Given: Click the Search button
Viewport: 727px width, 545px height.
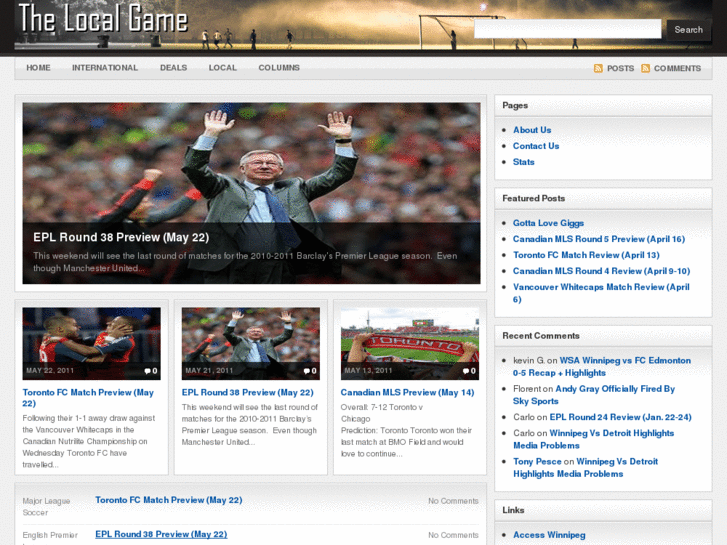Looking at the screenshot, I should pyautogui.click(x=689, y=30).
